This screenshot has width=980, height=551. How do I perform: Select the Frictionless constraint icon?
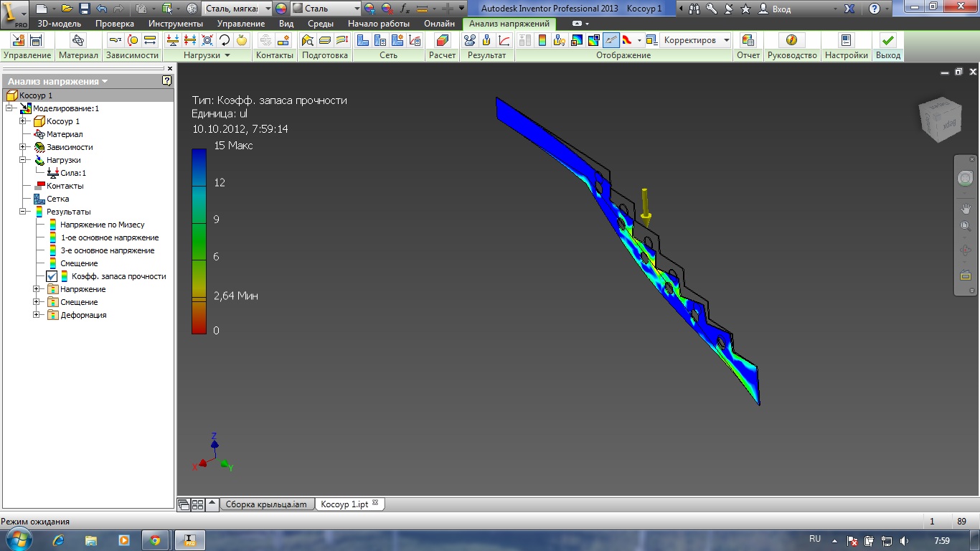(151, 40)
